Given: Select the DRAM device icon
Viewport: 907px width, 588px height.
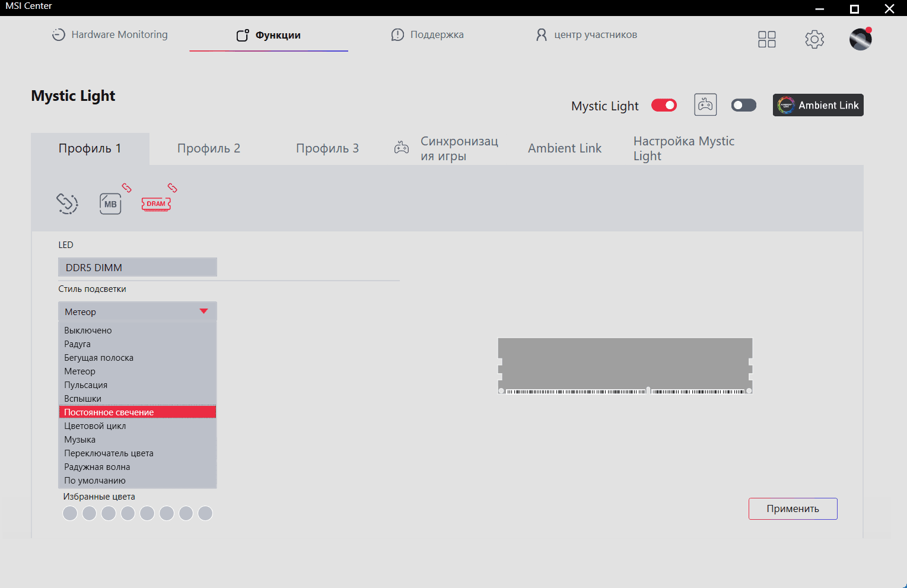Looking at the screenshot, I should click(156, 204).
